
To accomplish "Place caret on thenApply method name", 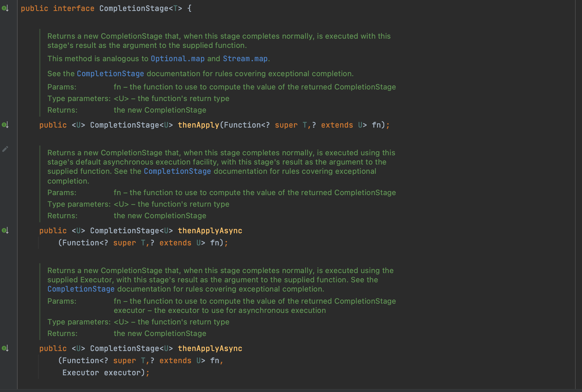I will click(198, 125).
